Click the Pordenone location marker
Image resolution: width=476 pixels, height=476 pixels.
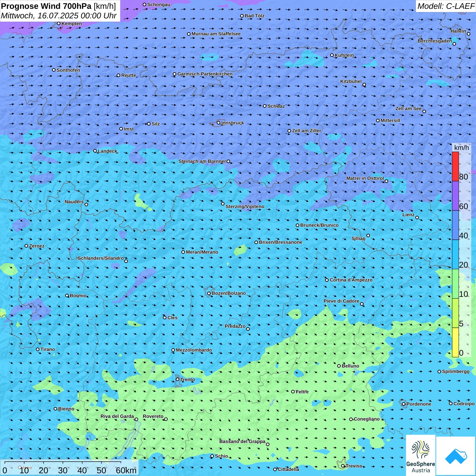[404, 404]
